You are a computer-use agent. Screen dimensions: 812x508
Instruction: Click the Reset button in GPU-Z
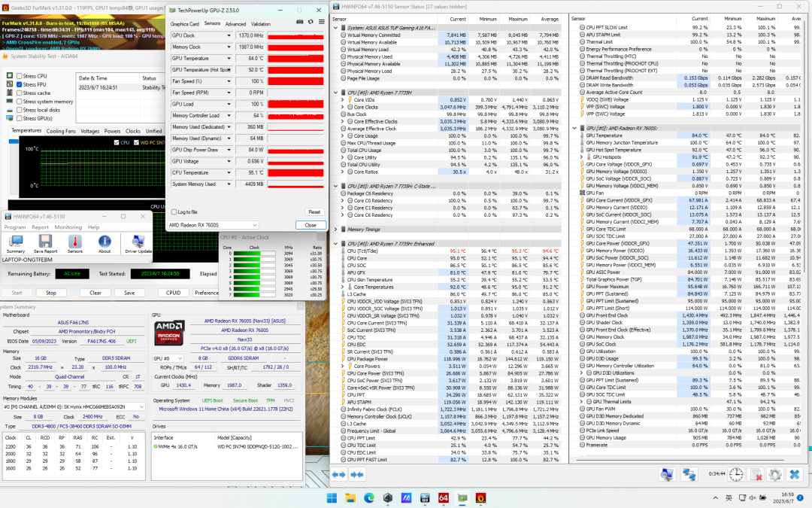click(314, 212)
